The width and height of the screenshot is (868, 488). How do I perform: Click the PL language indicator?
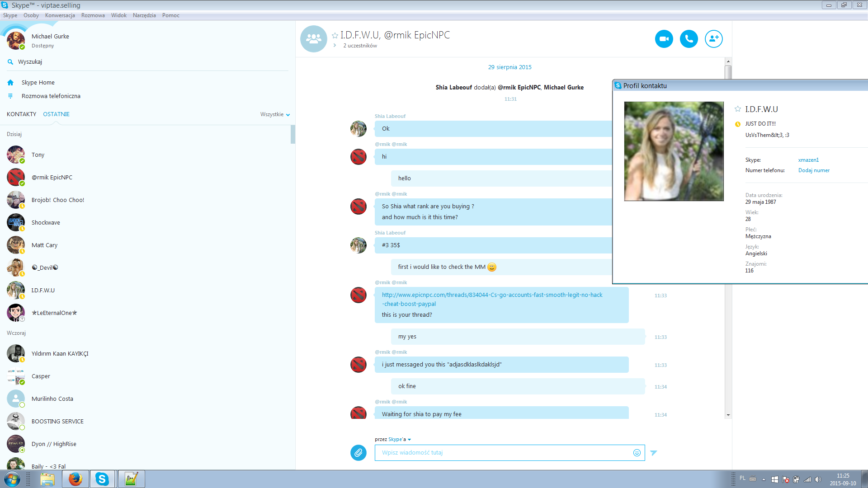743,478
